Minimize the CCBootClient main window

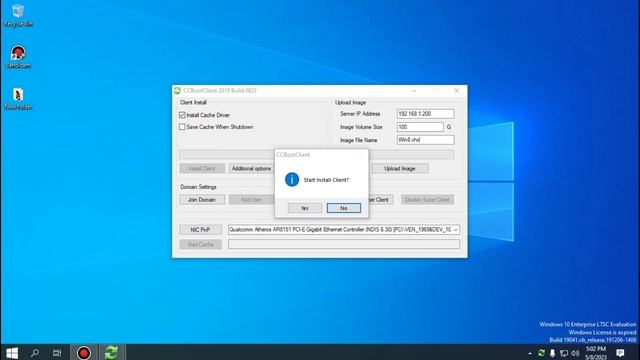point(414,91)
